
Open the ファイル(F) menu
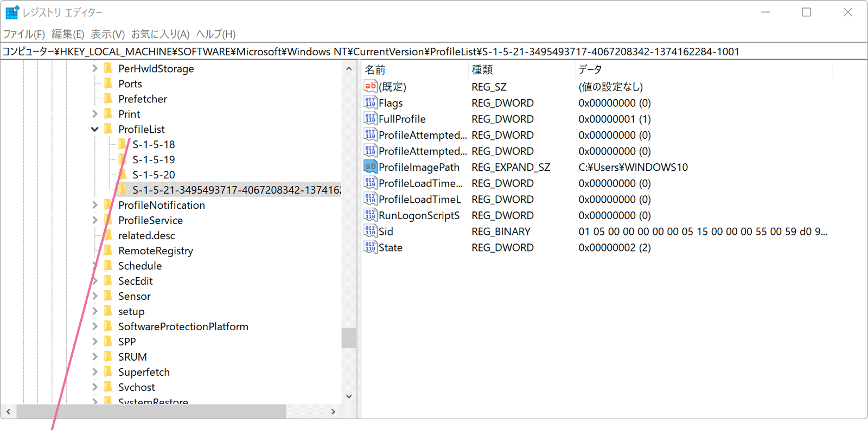pos(24,34)
